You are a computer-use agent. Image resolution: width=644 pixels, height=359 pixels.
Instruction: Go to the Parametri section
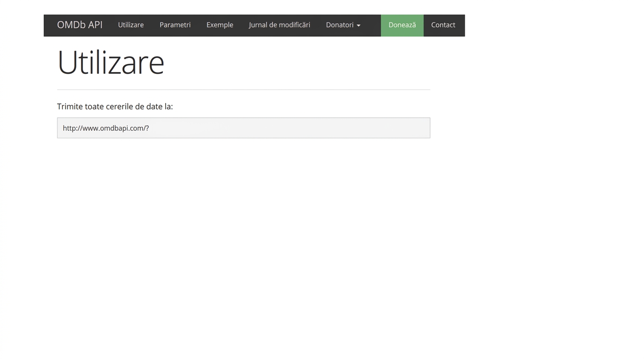point(175,25)
